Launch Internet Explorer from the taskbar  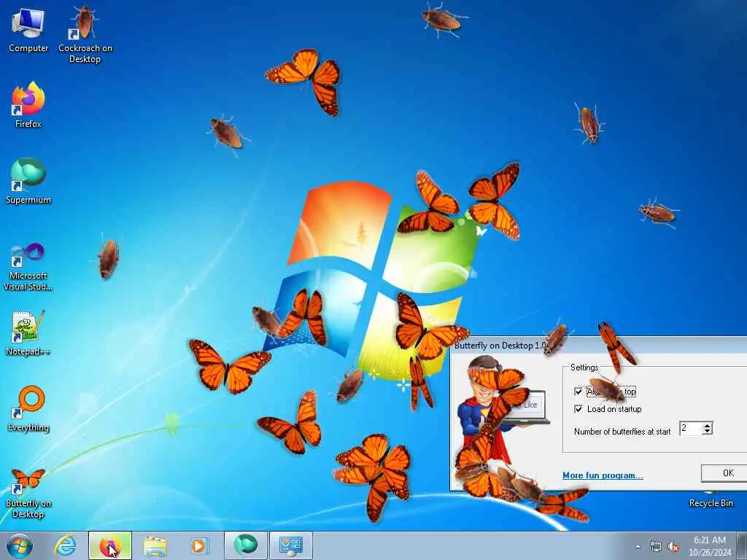[x=65, y=545]
